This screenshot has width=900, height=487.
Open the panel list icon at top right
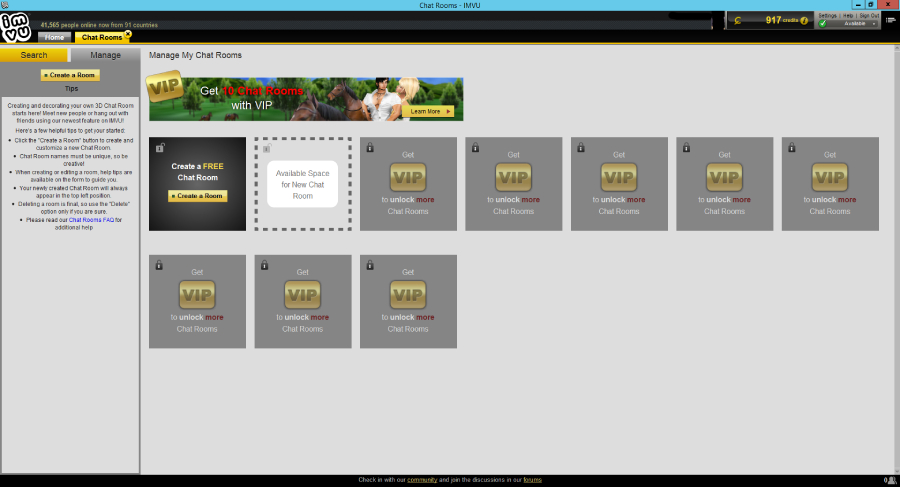(890, 20)
